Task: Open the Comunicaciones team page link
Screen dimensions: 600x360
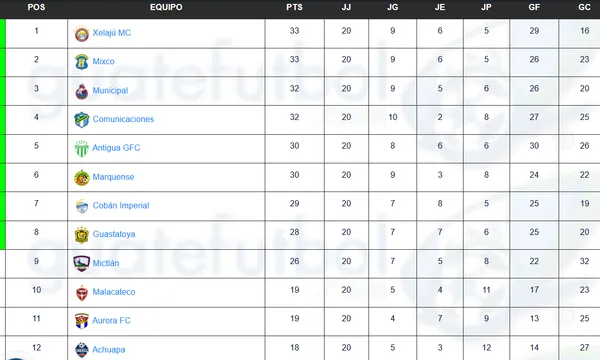Action: point(123,119)
